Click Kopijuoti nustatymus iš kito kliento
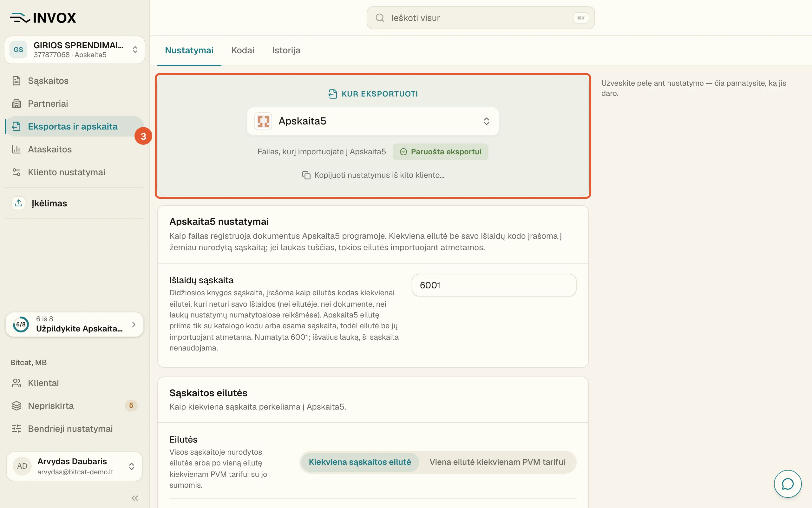The height and width of the screenshot is (508, 812). coord(373,175)
